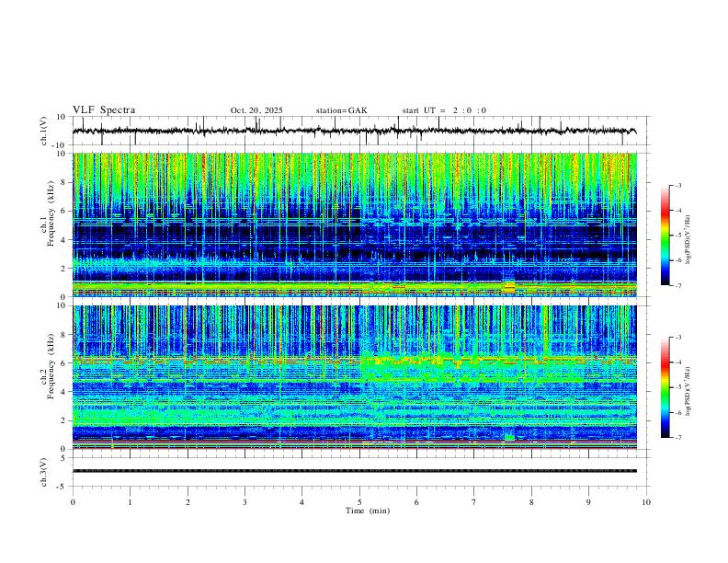Click the ch.2 spectrogram panel
Image resolution: width=728 pixels, height=563 pixels.
pyautogui.click(x=354, y=377)
